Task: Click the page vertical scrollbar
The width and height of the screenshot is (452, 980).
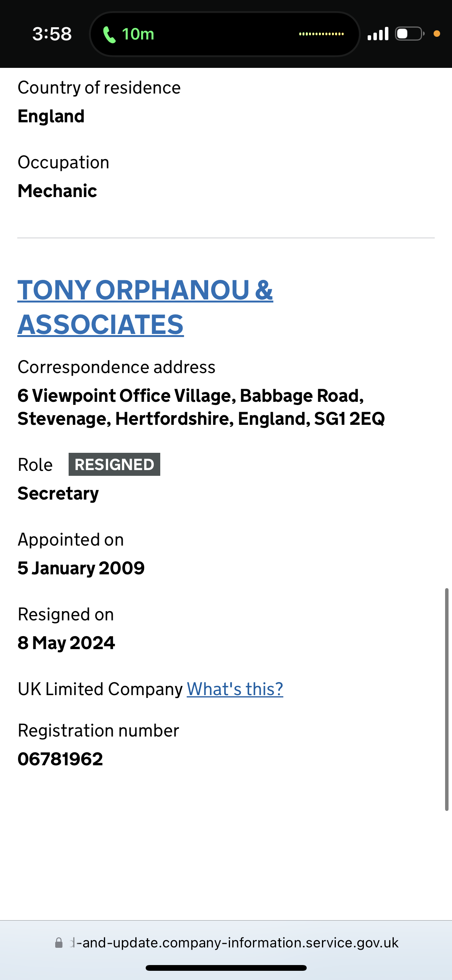Action: click(447, 699)
